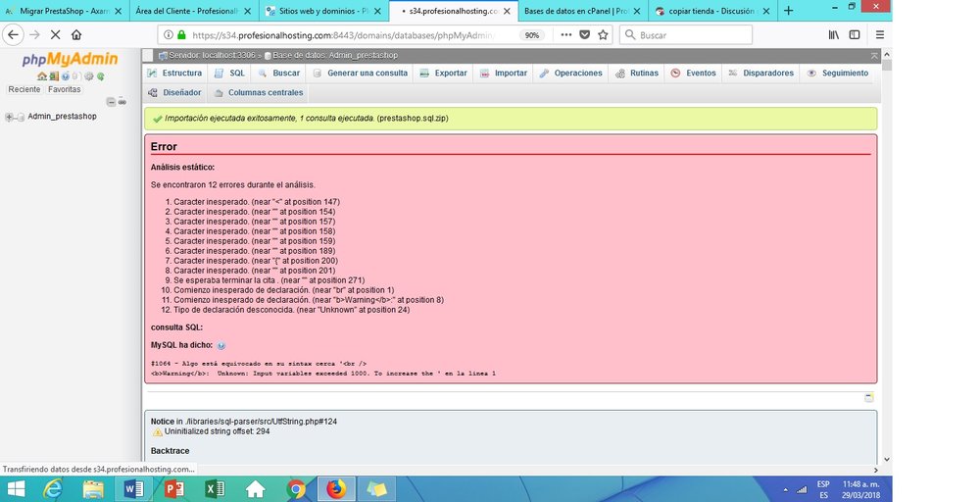Image resolution: width=980 pixels, height=502 pixels.
Task: Open the Admin_prestashop database
Action: [62, 117]
